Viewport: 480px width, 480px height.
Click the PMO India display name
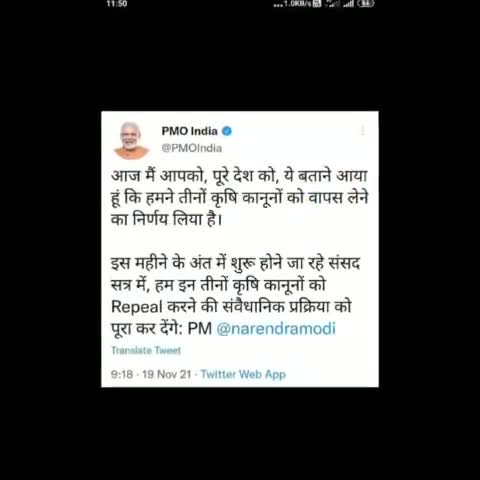point(189,131)
